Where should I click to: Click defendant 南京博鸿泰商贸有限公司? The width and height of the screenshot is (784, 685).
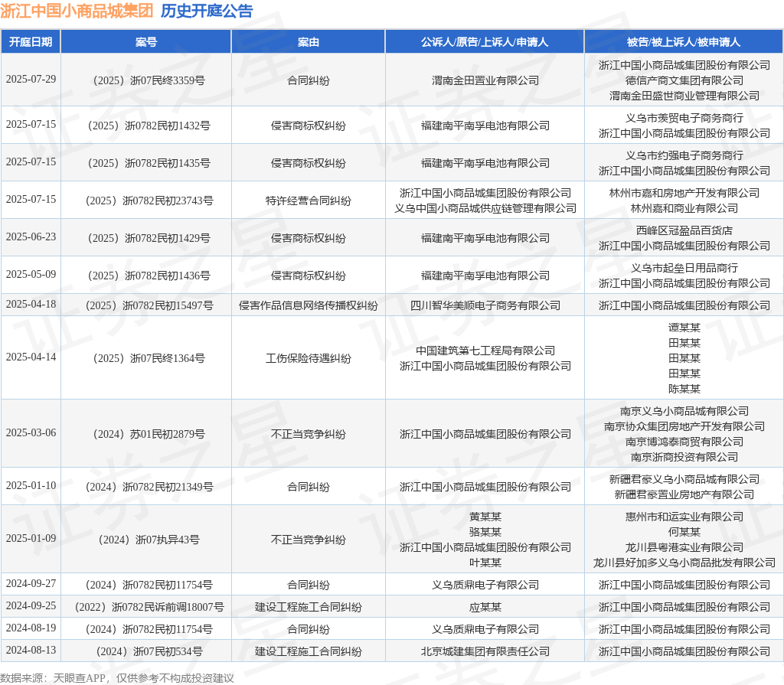(684, 442)
